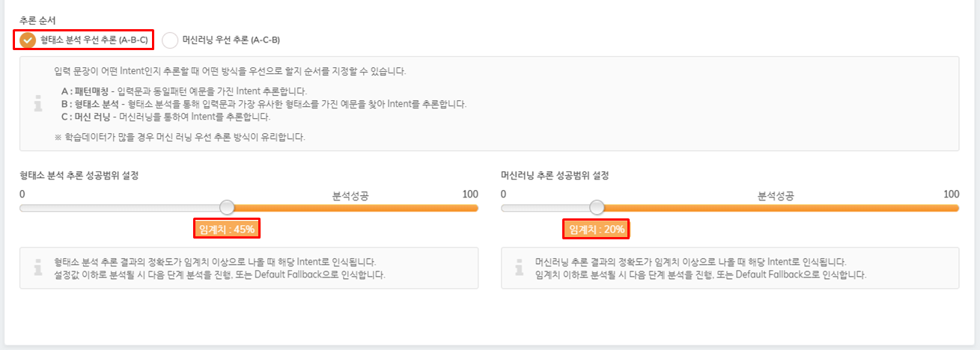Click the 추론 순서 section heading

point(37,20)
